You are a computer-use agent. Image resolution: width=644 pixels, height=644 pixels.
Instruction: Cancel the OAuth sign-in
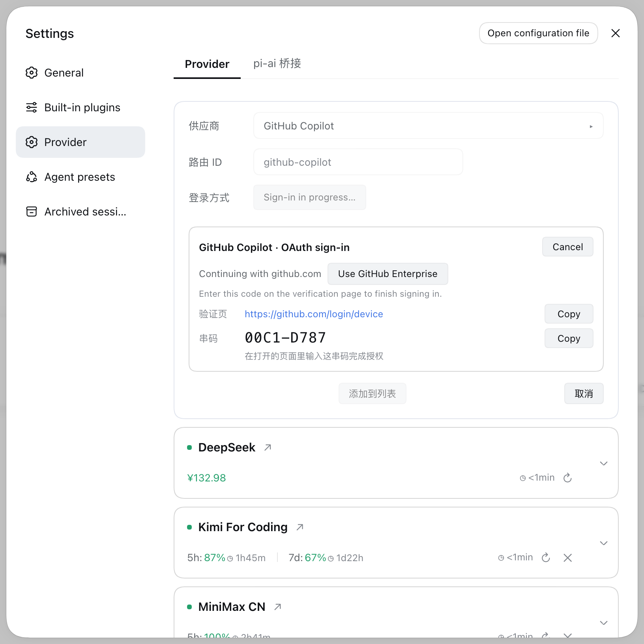click(567, 247)
